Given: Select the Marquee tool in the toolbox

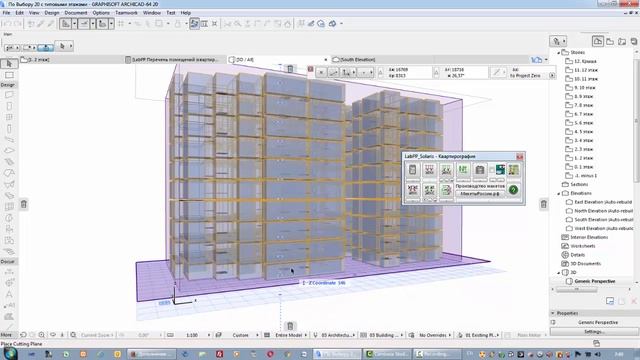Looking at the screenshot, I should (9, 75).
